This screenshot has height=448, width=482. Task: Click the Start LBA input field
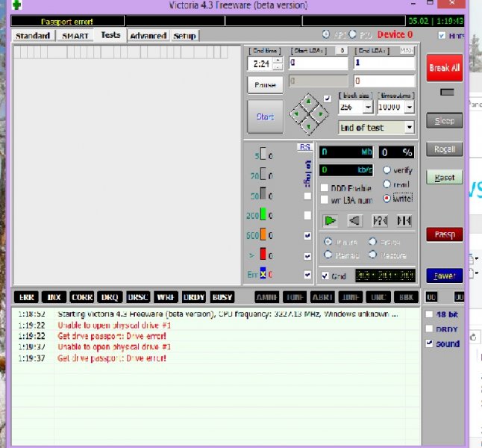click(318, 63)
